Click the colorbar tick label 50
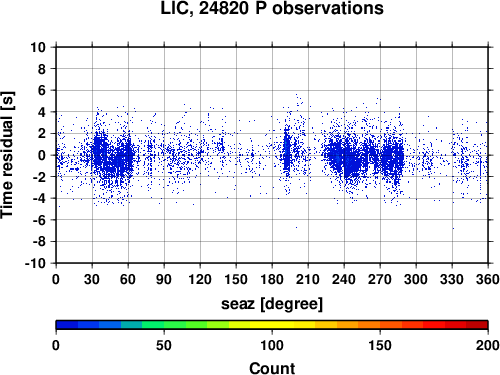The image size is (500, 375). pyautogui.click(x=164, y=345)
